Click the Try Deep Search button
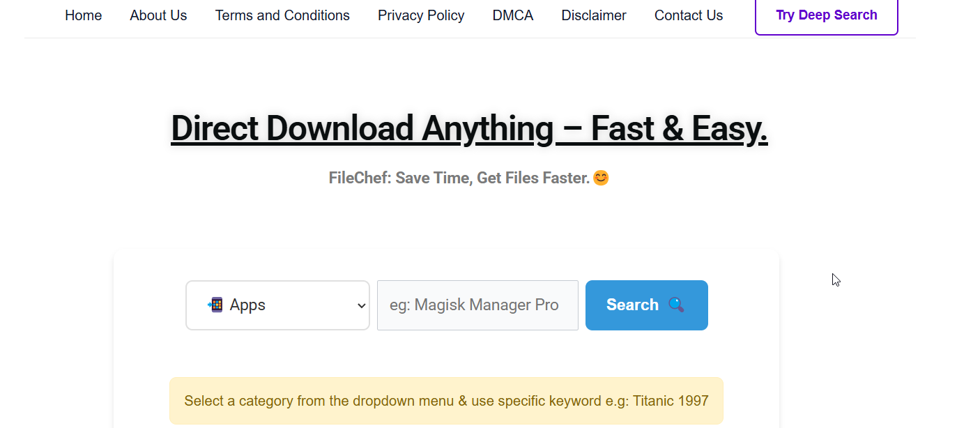The image size is (980, 428). click(826, 14)
